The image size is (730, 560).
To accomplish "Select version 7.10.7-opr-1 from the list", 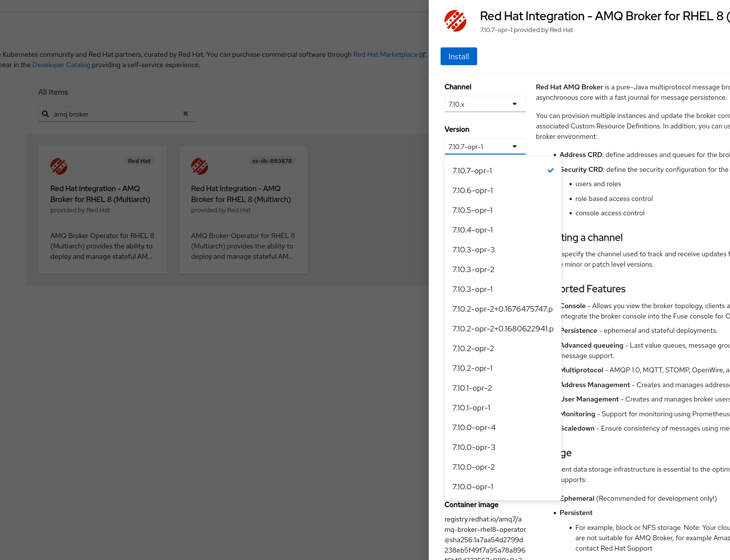I will click(x=503, y=171).
